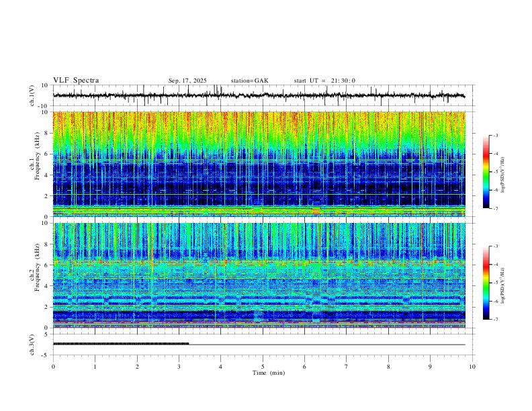532x411 pixels.
Task: Click the time axis tick label "5"
Action: click(x=263, y=367)
